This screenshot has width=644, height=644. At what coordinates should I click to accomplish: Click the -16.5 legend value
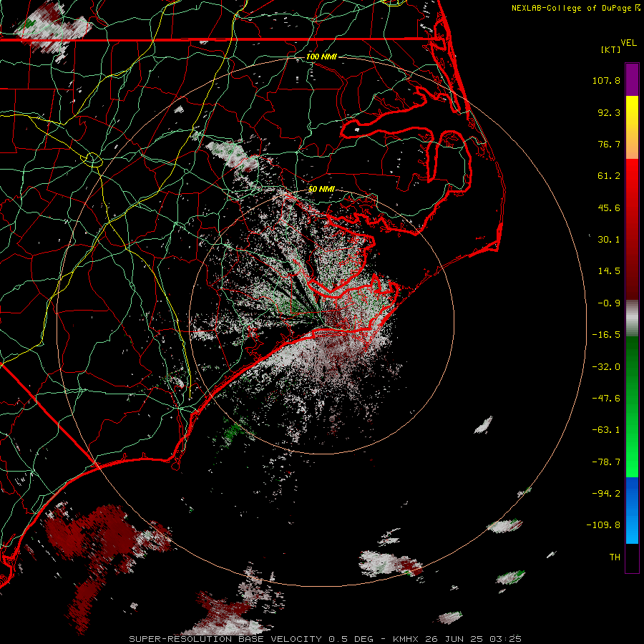tap(606, 335)
